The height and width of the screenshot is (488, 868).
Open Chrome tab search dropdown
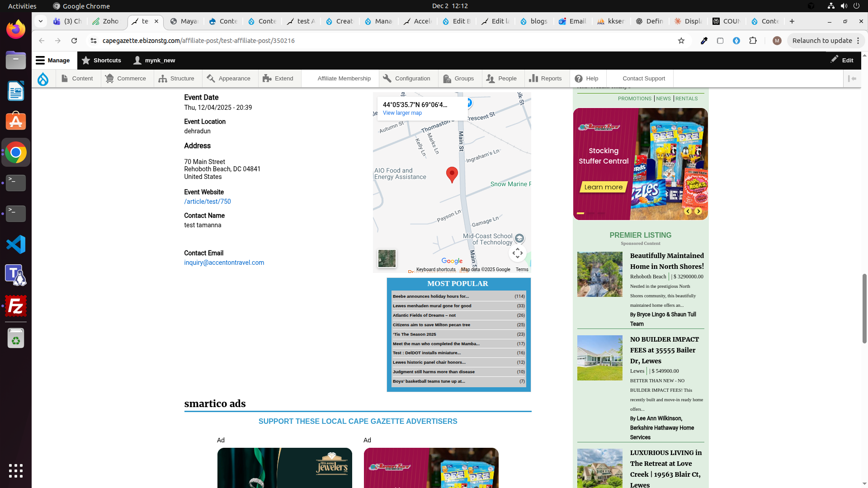tap(41, 21)
